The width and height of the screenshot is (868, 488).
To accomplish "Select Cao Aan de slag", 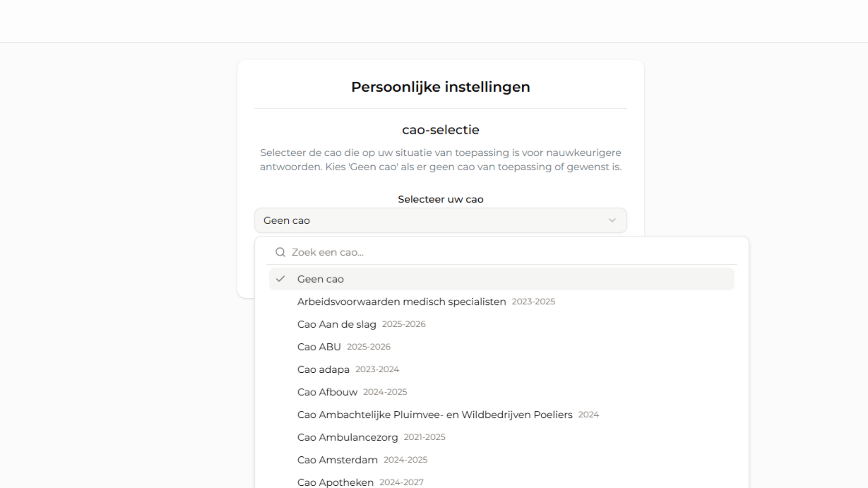I will click(x=502, y=324).
